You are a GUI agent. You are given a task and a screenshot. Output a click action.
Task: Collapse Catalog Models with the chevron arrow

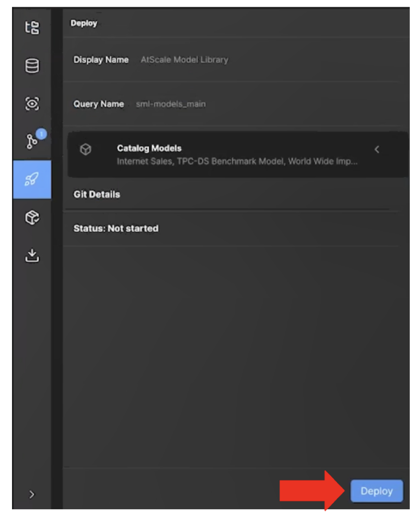376,149
